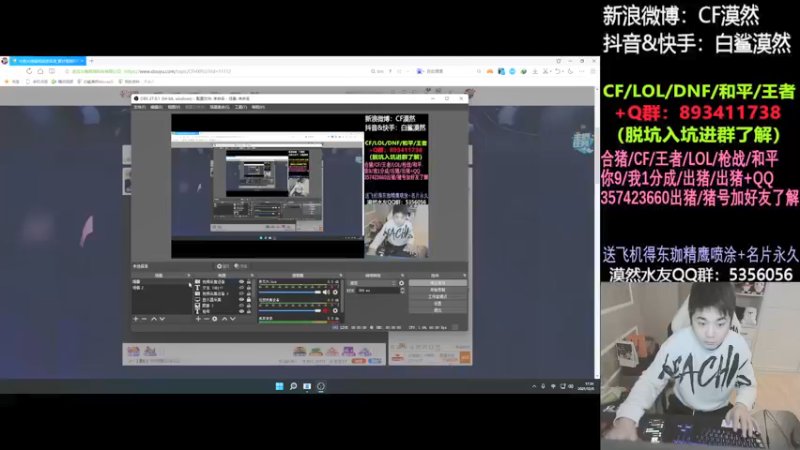Open settings gear of first mixer channel

coord(335,292)
